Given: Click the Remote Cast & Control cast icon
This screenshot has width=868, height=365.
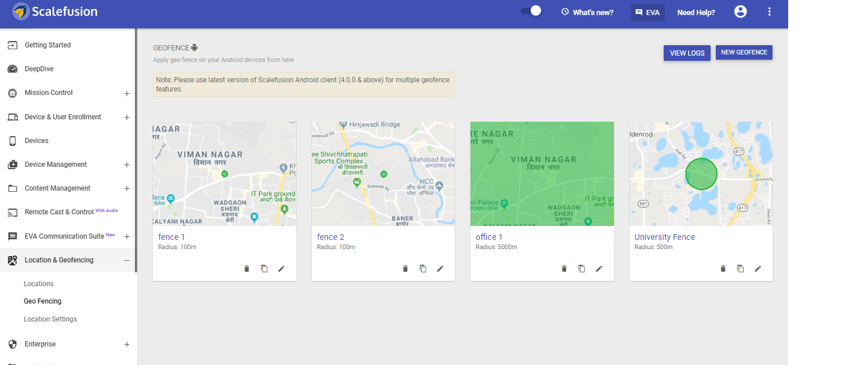Looking at the screenshot, I should tap(13, 213).
